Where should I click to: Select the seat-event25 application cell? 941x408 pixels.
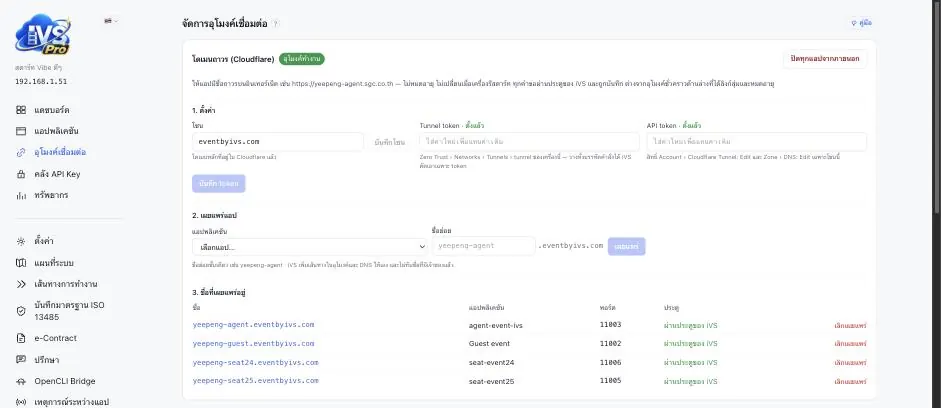(x=492, y=382)
